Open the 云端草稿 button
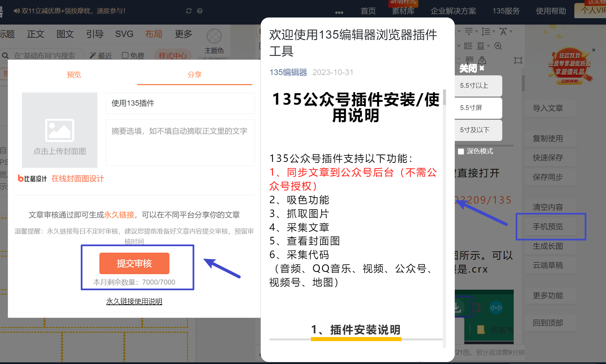The image size is (606, 364). pos(550,265)
